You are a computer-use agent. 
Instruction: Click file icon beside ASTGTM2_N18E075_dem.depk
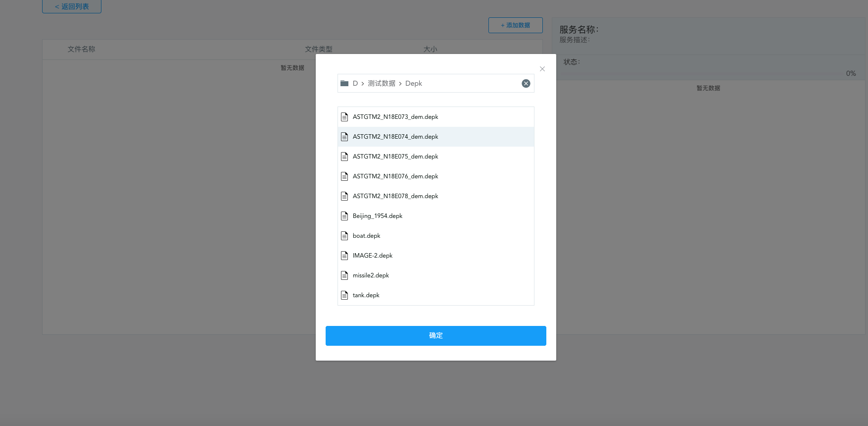coord(344,157)
